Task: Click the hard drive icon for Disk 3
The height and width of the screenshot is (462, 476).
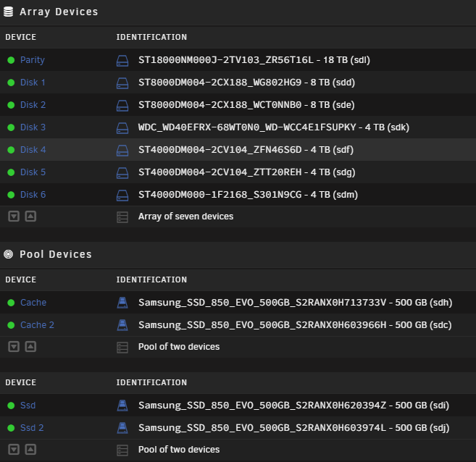Action: [x=122, y=127]
